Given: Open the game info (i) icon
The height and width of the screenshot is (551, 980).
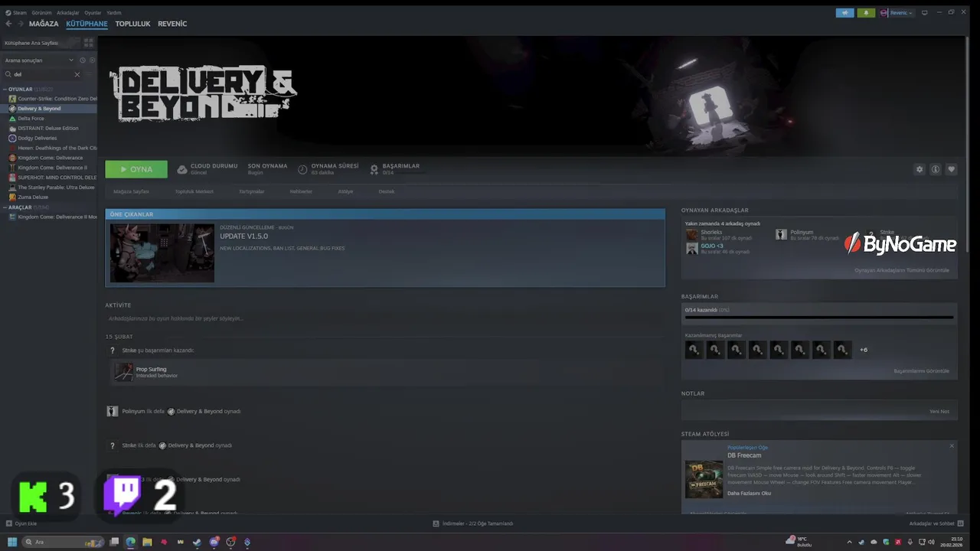Looking at the screenshot, I should (x=936, y=169).
